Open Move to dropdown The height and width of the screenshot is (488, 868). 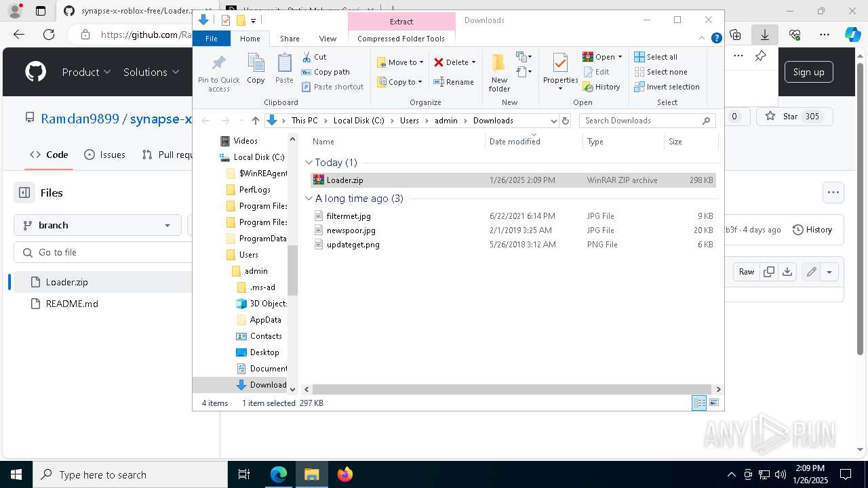[x=400, y=62]
